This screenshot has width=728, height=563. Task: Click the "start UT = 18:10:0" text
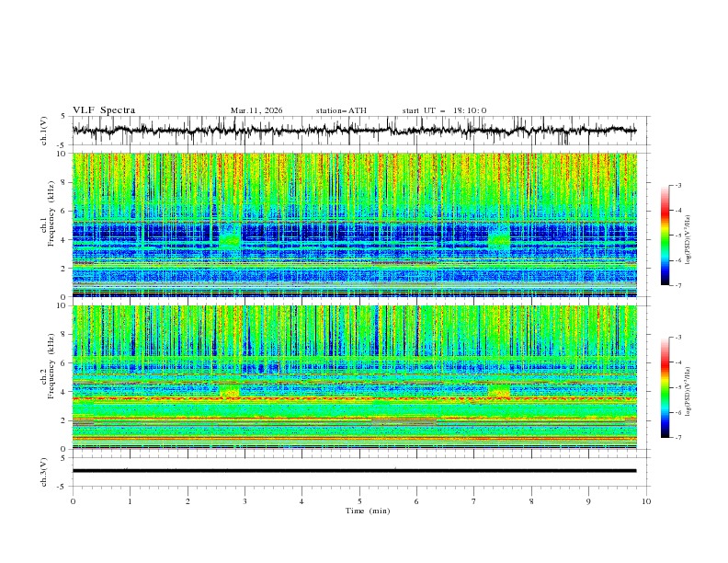point(444,110)
